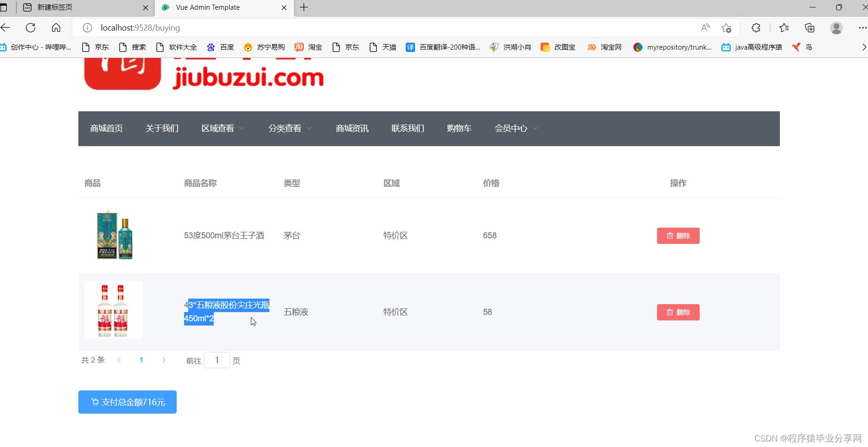Image resolution: width=868 pixels, height=447 pixels.
Task: Open the Favorites list icon
Action: pyautogui.click(x=784, y=28)
